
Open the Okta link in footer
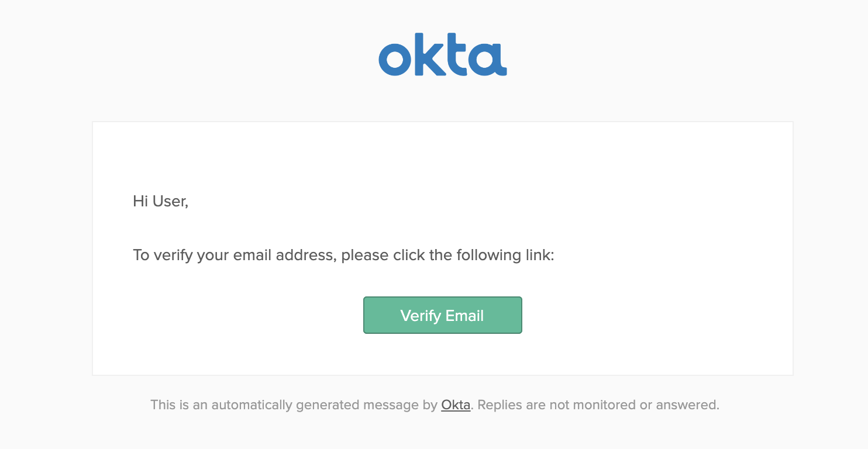(456, 405)
